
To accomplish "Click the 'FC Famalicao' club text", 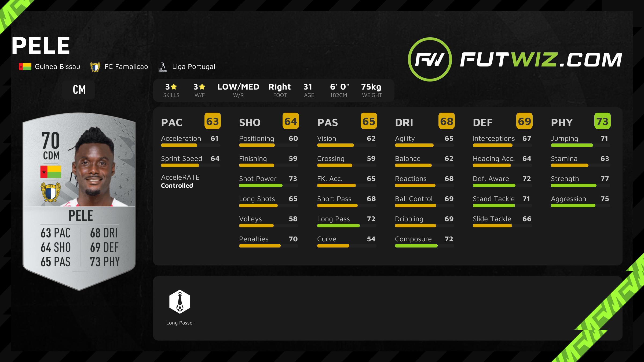I will coord(126,67).
